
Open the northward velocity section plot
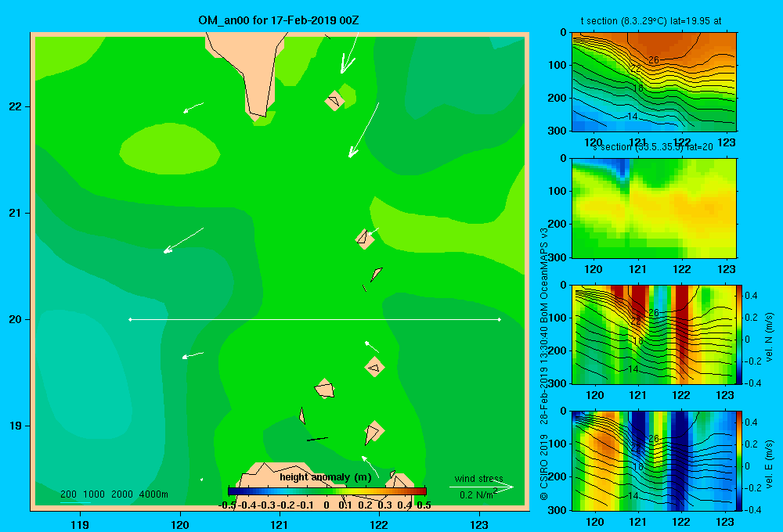[x=654, y=334]
